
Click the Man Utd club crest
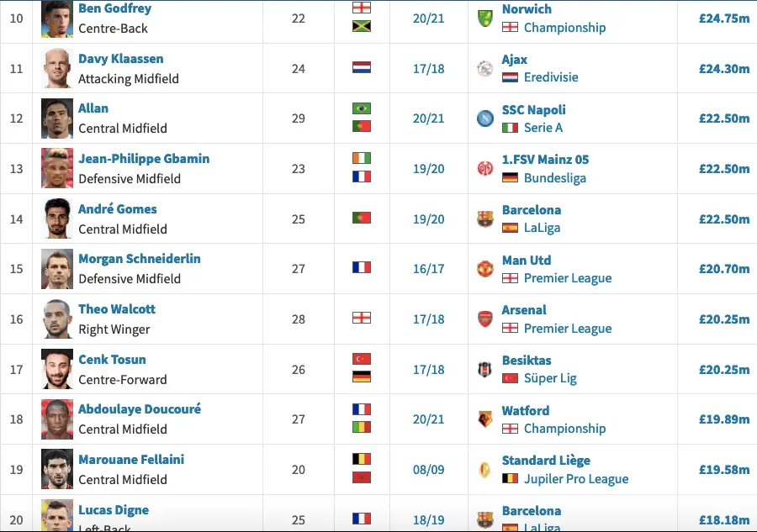[485, 269]
